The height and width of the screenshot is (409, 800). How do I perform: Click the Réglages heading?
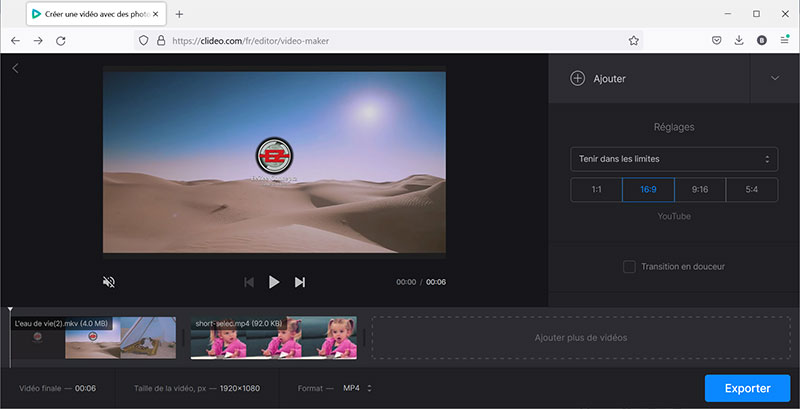pyautogui.click(x=674, y=127)
